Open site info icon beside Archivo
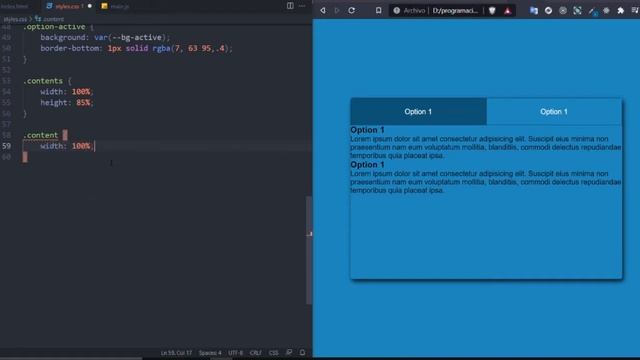The width and height of the screenshot is (640, 360). pos(396,11)
